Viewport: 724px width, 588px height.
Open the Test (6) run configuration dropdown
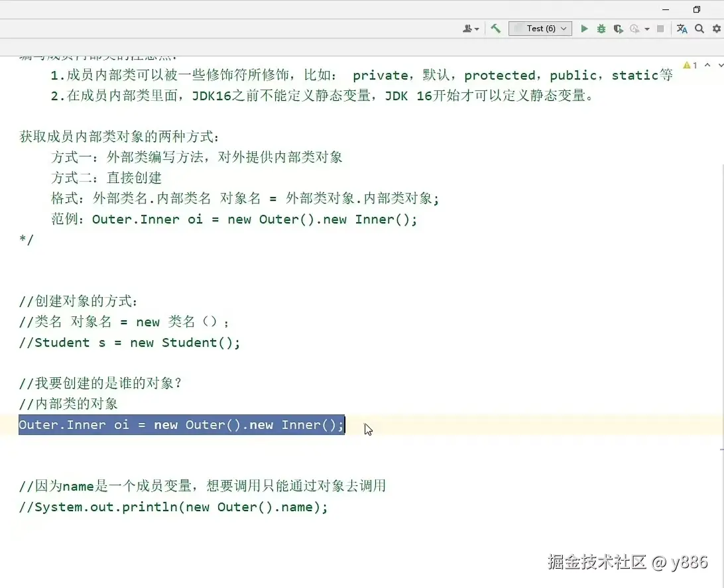[x=540, y=29]
